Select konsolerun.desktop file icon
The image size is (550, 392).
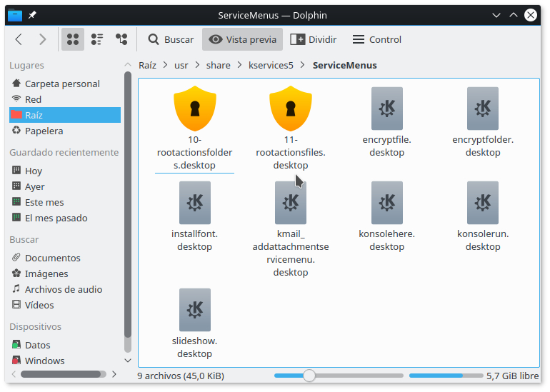point(483,203)
